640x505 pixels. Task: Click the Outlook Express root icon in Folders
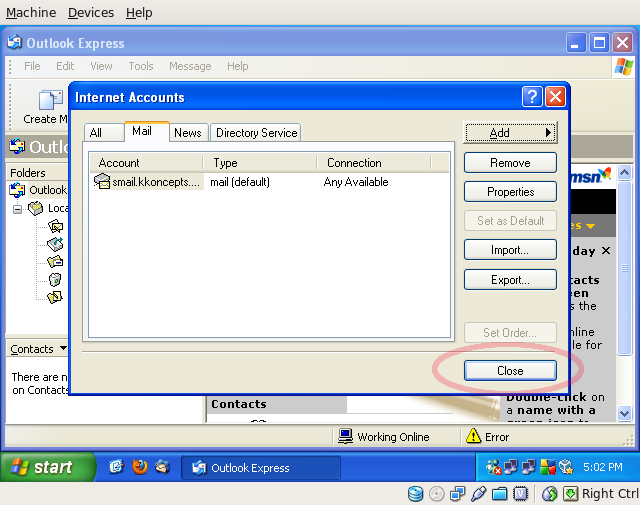[x=17, y=190]
